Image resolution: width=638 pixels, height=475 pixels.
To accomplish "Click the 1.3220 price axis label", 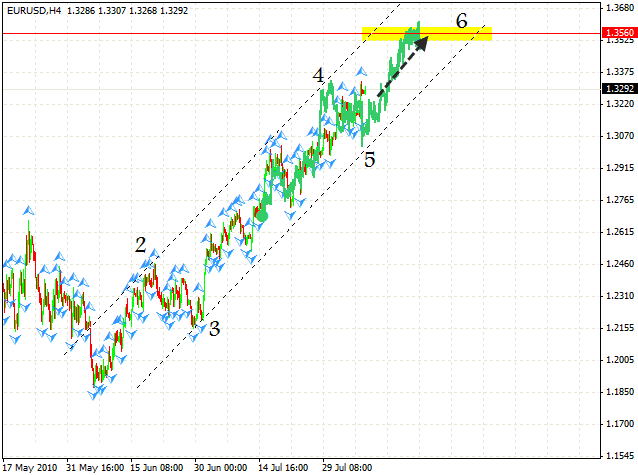I will coord(620,104).
